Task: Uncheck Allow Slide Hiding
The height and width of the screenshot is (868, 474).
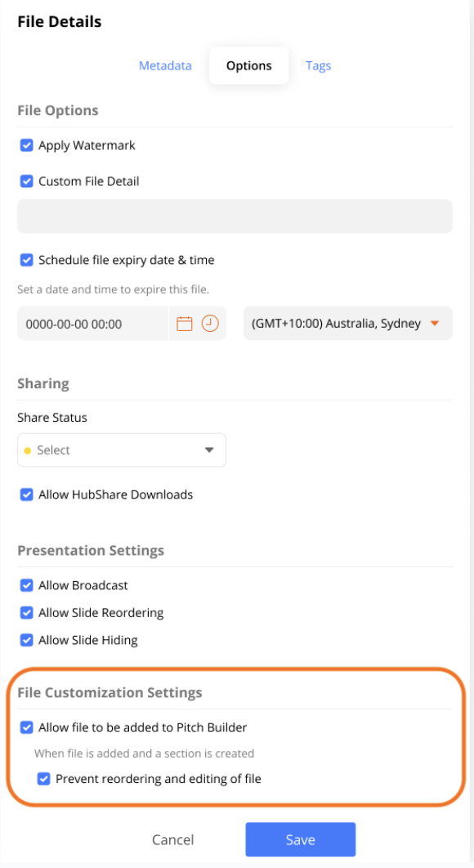Action: (26, 640)
